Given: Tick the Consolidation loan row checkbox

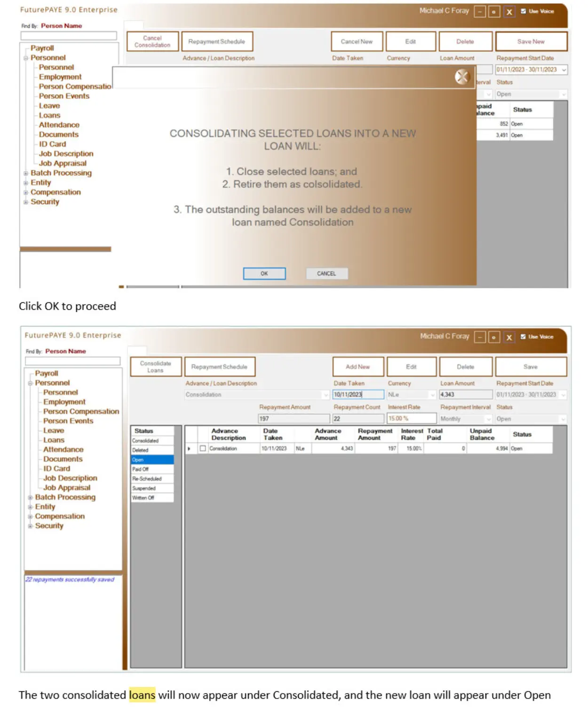Looking at the screenshot, I should (x=203, y=449).
